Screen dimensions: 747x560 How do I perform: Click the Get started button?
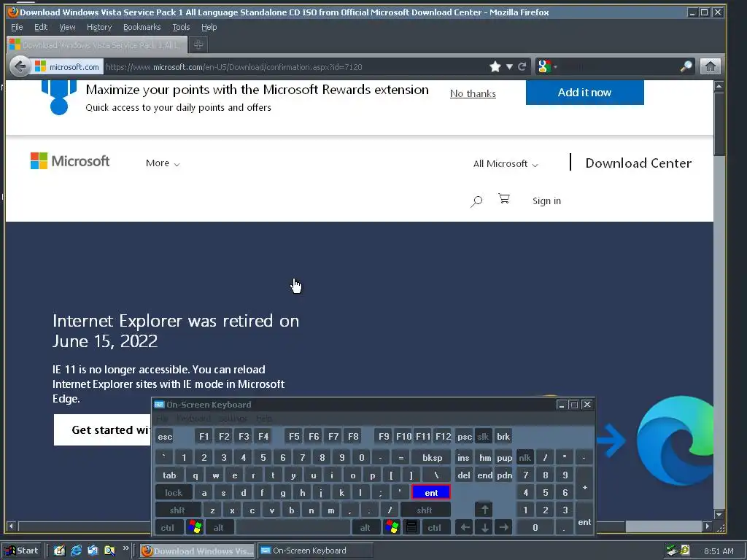pyautogui.click(x=102, y=430)
